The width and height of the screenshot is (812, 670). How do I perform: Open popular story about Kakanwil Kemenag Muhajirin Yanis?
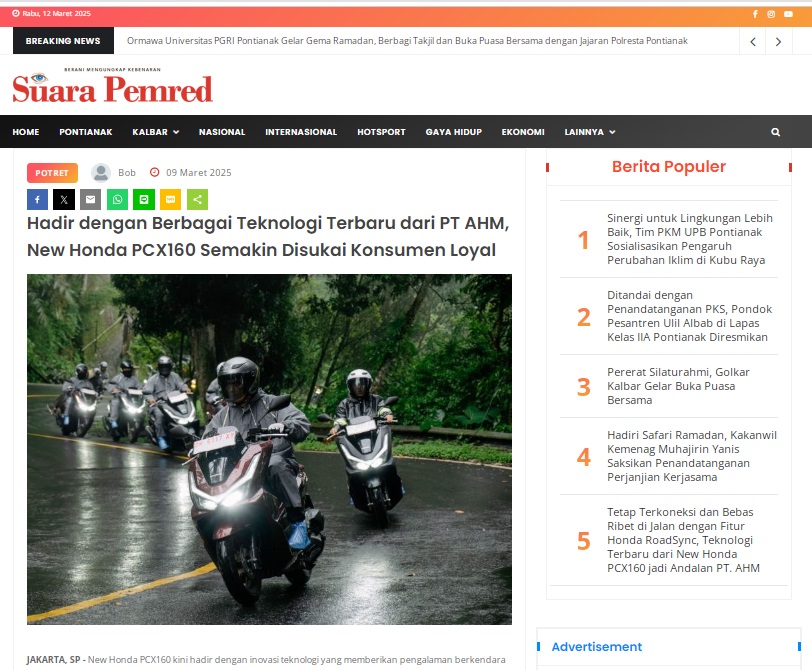(x=692, y=456)
